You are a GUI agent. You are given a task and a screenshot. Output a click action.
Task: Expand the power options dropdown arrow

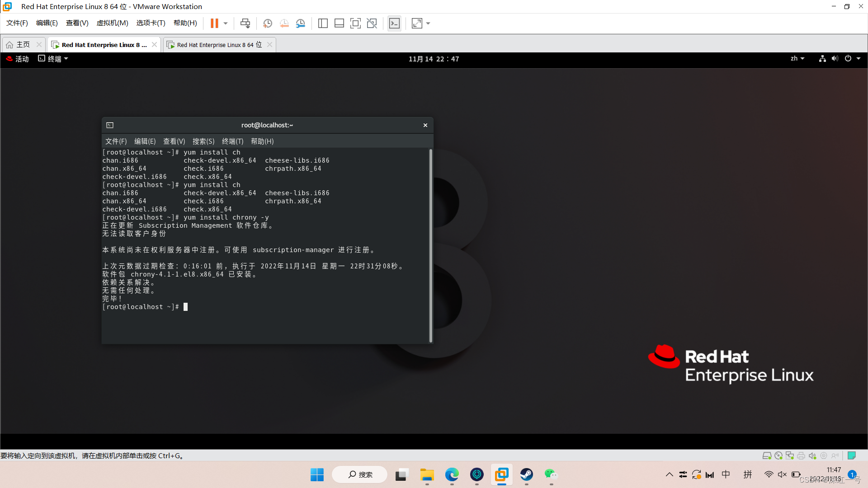[226, 23]
